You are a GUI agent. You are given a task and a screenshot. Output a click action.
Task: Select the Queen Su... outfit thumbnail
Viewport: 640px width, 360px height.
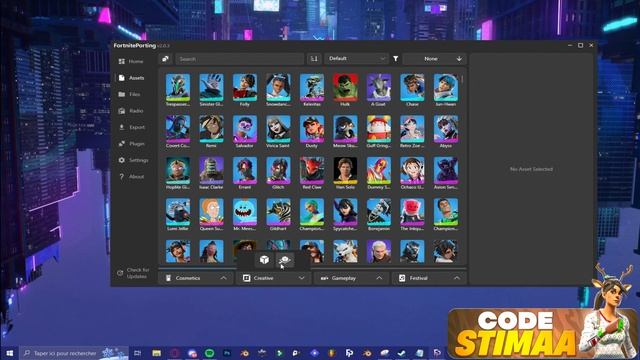(211, 212)
